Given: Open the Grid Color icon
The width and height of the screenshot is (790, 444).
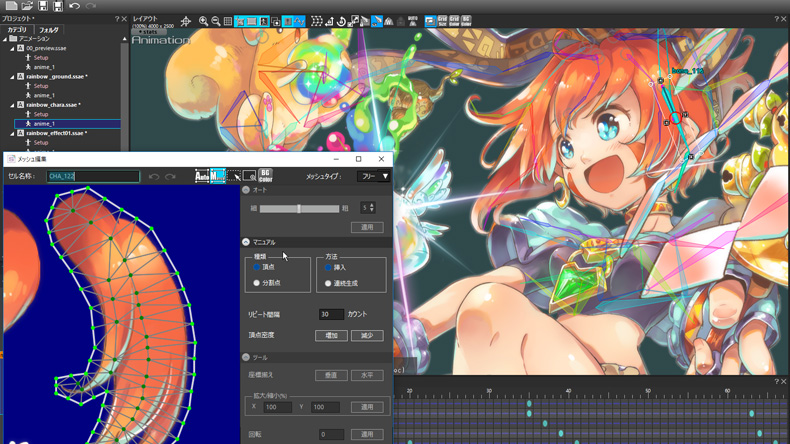Looking at the screenshot, I should coord(454,21).
